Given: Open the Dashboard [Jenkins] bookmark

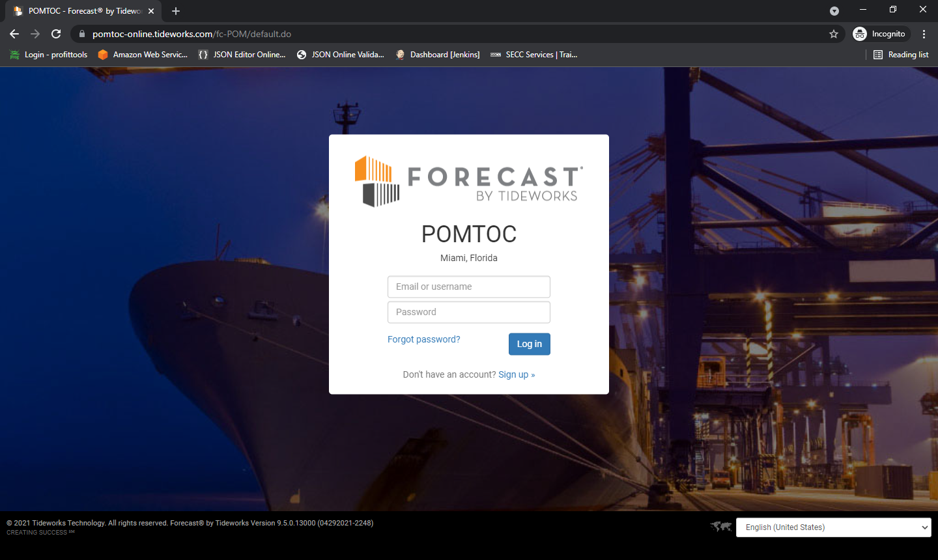Looking at the screenshot, I should pyautogui.click(x=438, y=55).
